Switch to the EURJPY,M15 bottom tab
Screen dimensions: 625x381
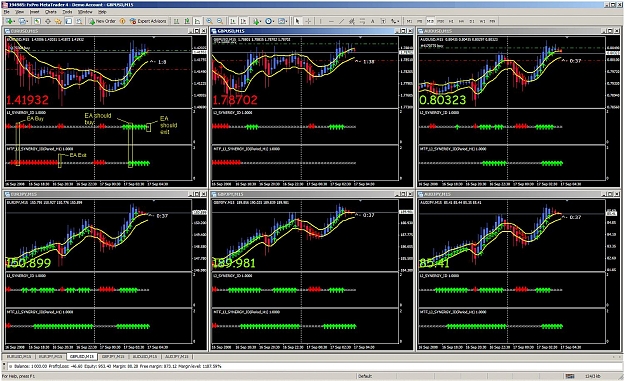pos(51,356)
